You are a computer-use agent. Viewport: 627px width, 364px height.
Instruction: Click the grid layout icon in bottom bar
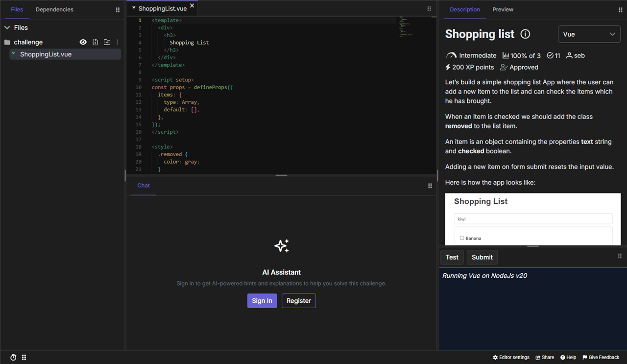pos(24,358)
